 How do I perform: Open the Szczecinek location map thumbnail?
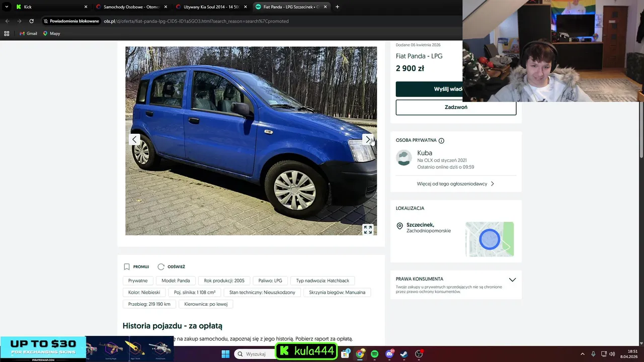click(490, 239)
